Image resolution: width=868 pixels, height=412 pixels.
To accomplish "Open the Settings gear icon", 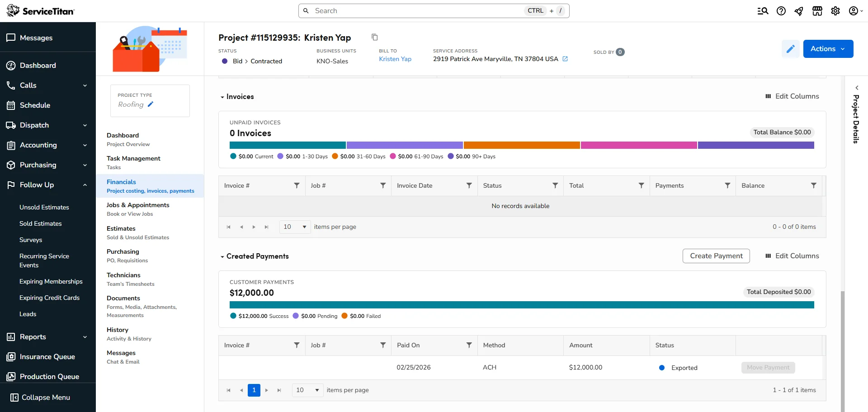I will pyautogui.click(x=835, y=10).
